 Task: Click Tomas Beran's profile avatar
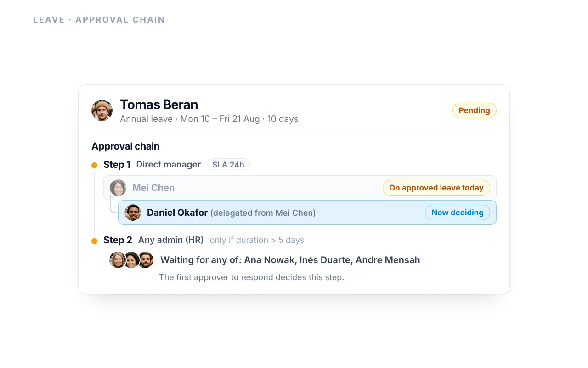[102, 110]
